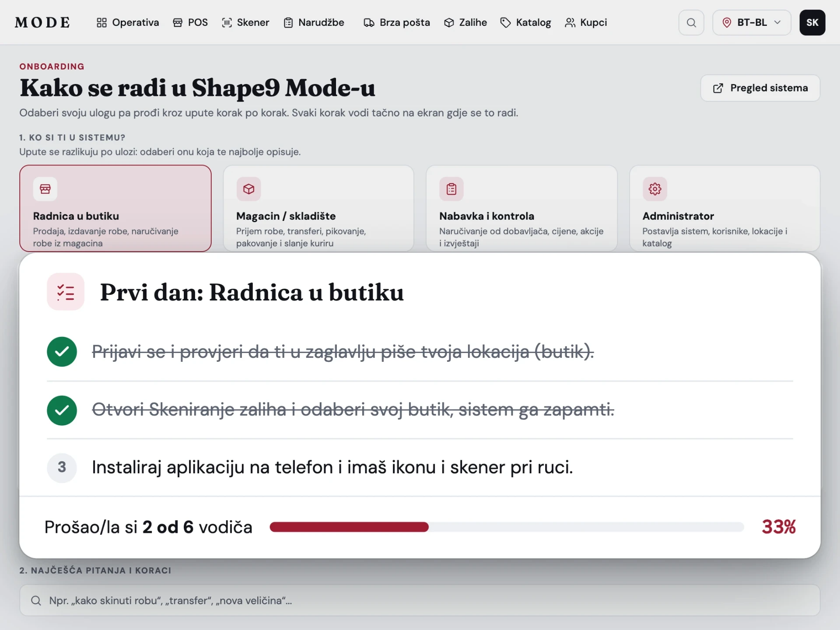Click the external link icon in Pregled sistema
Image resolution: width=840 pixels, height=630 pixels.
pyautogui.click(x=718, y=88)
